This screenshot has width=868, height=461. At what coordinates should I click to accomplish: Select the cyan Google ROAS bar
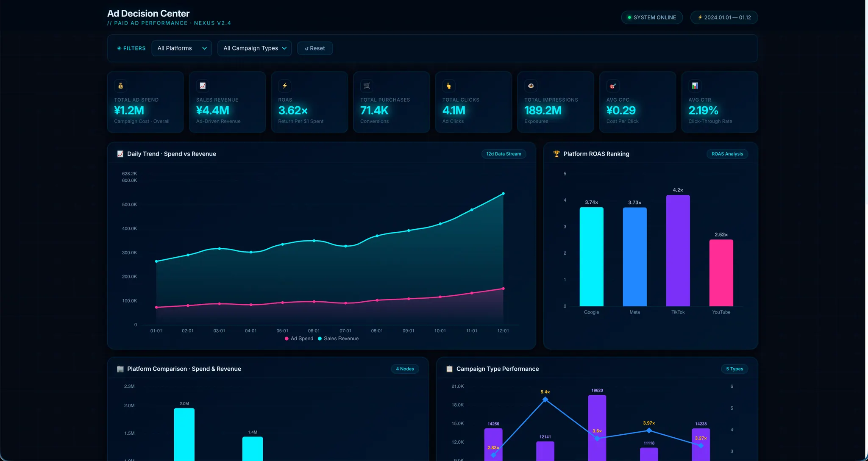(592, 257)
